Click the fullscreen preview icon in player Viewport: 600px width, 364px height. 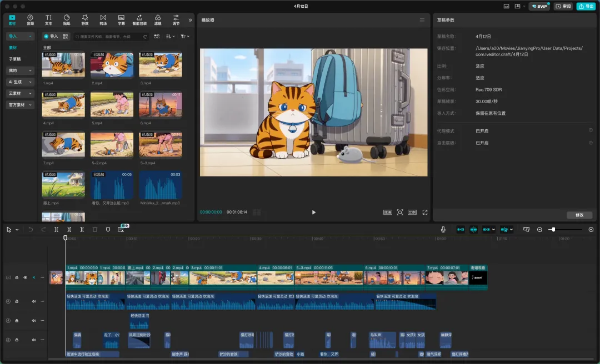425,212
